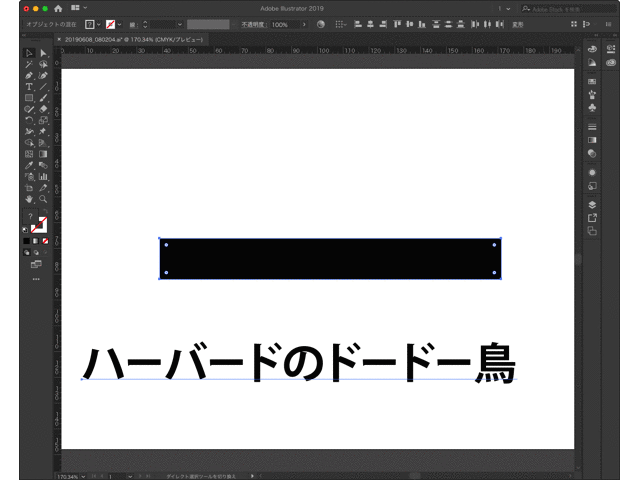The width and height of the screenshot is (640, 480).
Task: Select the Eraser tool
Action: (x=43, y=109)
